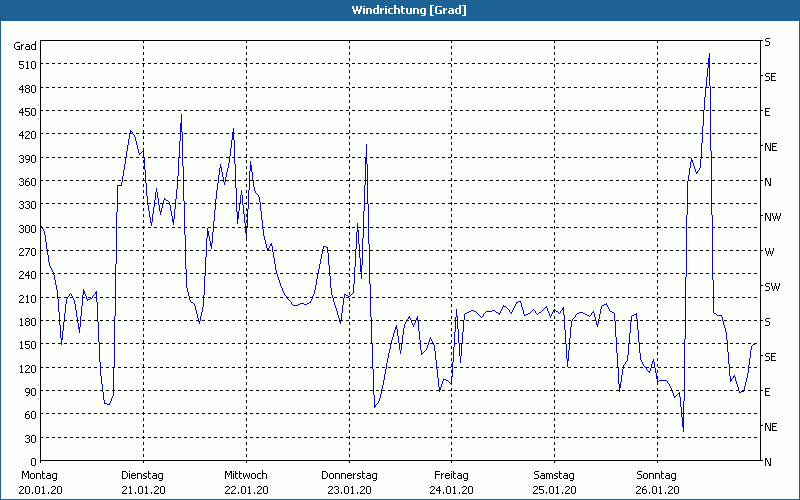
Task: Click the Freitag day label
Action: (x=451, y=475)
